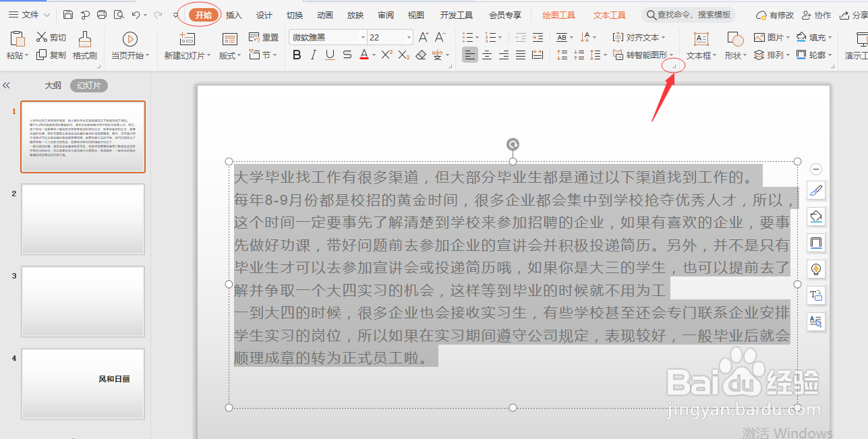This screenshot has height=439, width=868.
Task: Expand the 排列 arrange dropdown
Action: tap(772, 55)
